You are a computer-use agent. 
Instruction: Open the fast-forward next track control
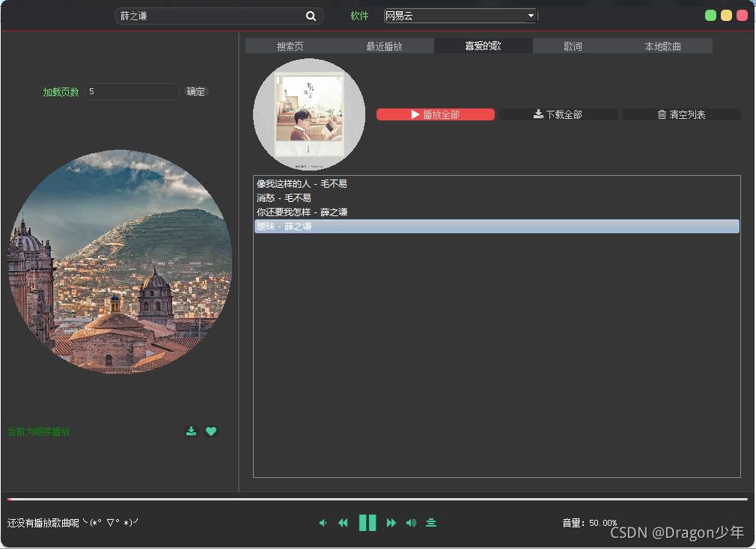(391, 523)
